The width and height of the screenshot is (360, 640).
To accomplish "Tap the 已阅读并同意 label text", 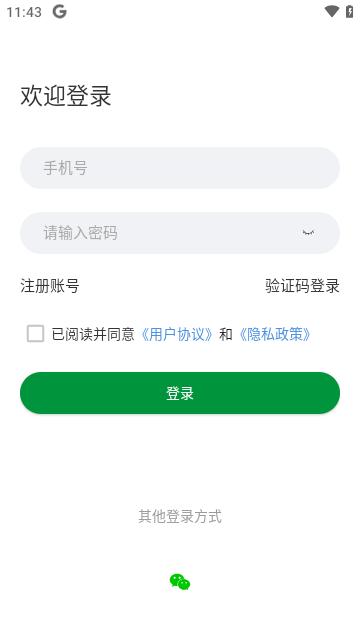I will [93, 334].
